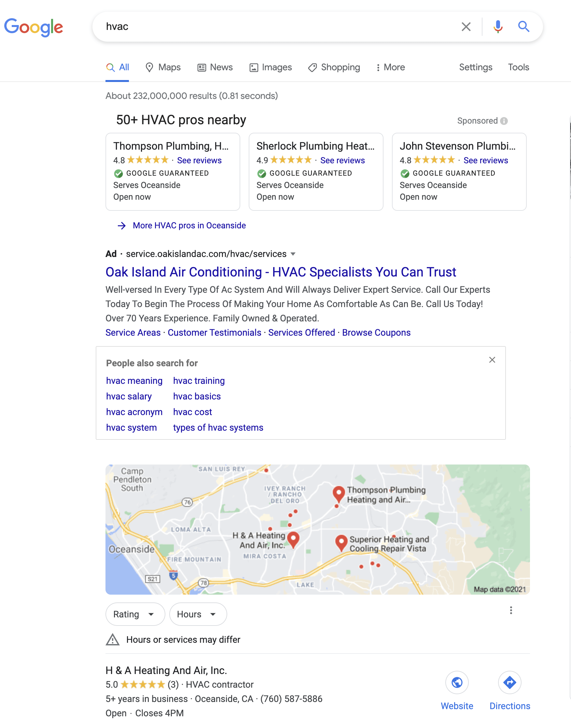Select the Superior Heating and Cooling map pin
Viewport: 571px width, 728px height.
coord(341,543)
